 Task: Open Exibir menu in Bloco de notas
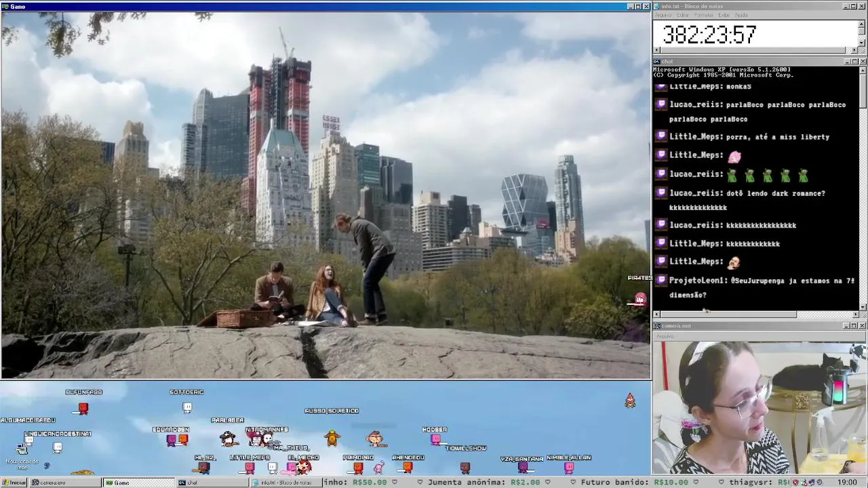[x=724, y=15]
